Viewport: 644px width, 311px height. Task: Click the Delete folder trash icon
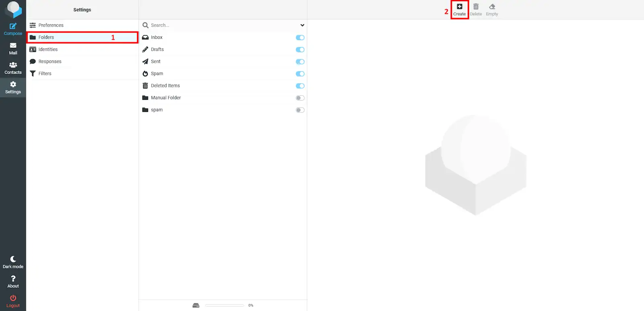[476, 7]
